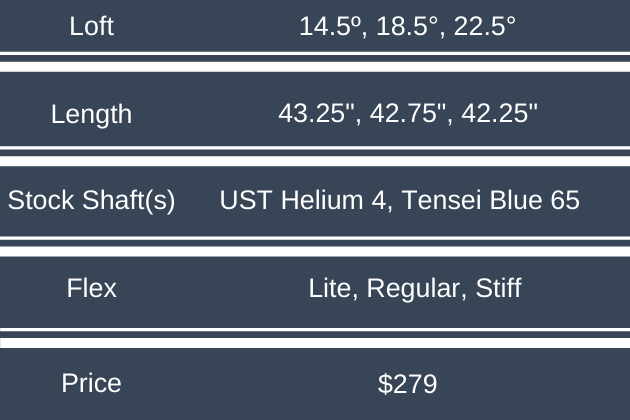Select the Stiff flex option text
The width and height of the screenshot is (630, 420).
pyautogui.click(x=495, y=289)
